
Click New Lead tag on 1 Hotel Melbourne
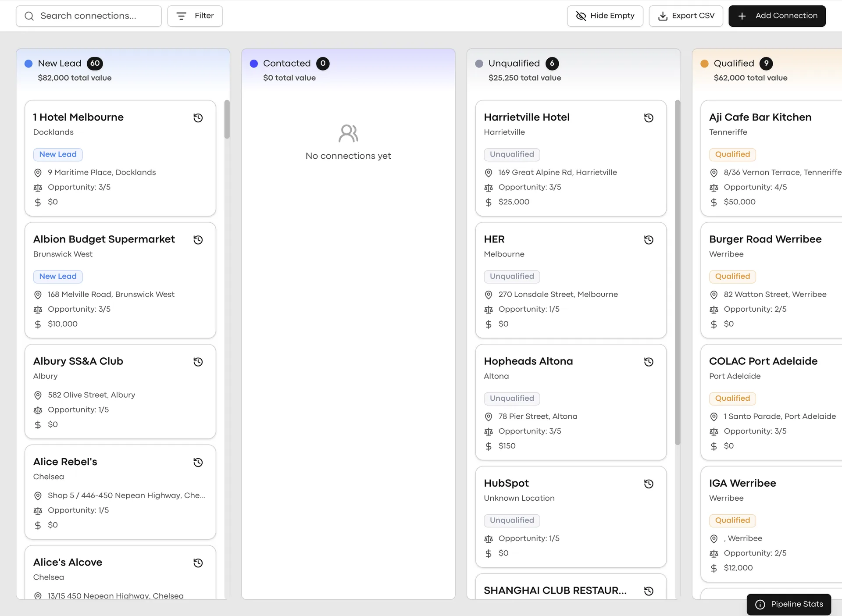point(58,154)
